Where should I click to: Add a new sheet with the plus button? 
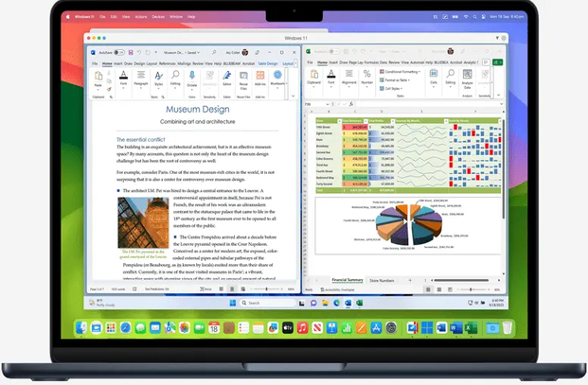pos(410,280)
